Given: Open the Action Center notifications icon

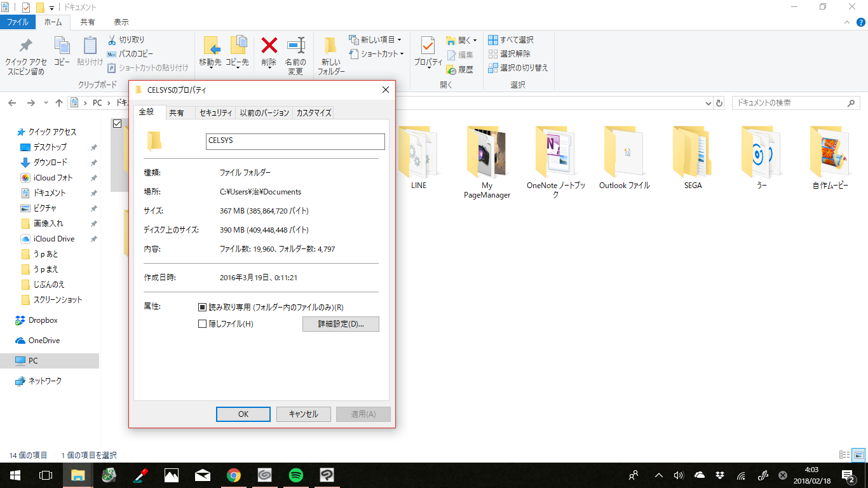Looking at the screenshot, I should coord(848,475).
